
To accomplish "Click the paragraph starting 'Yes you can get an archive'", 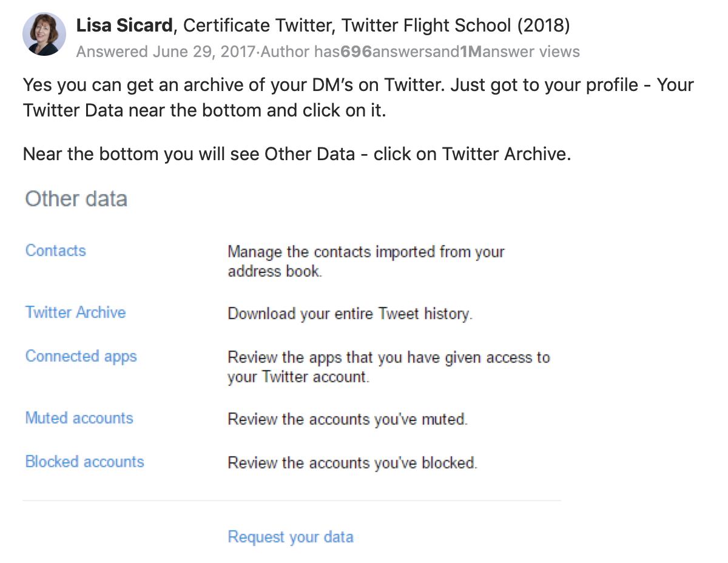I will click(x=358, y=98).
